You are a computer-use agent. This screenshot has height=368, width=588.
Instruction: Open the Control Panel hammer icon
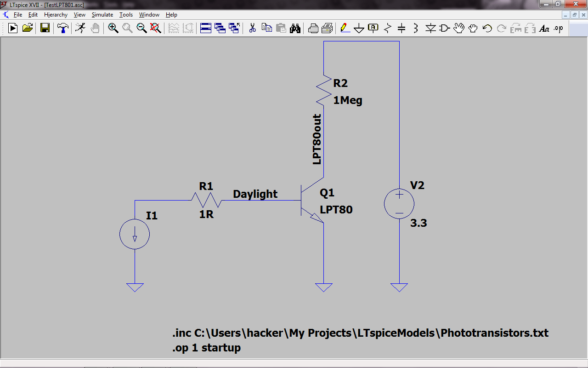tap(63, 29)
